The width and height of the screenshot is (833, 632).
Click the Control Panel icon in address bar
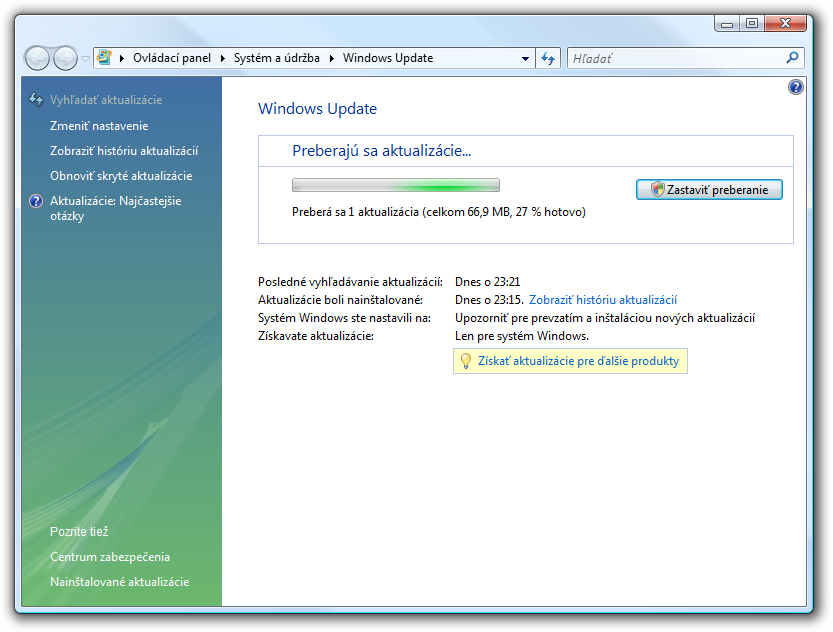click(x=105, y=57)
